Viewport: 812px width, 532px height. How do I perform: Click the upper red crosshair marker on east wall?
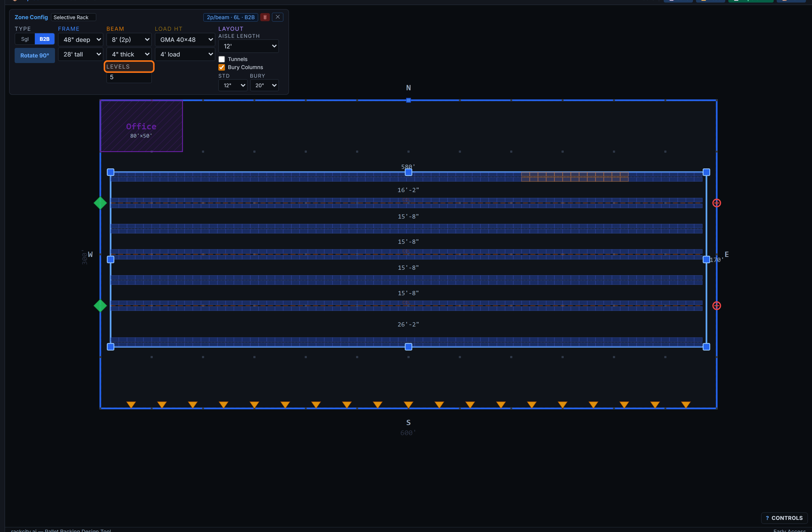[x=716, y=203]
